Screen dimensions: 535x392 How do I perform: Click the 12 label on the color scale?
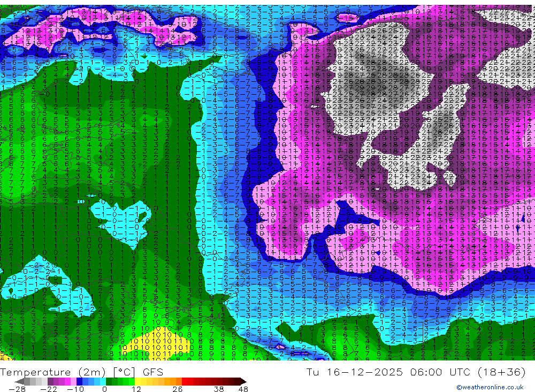pos(136,389)
